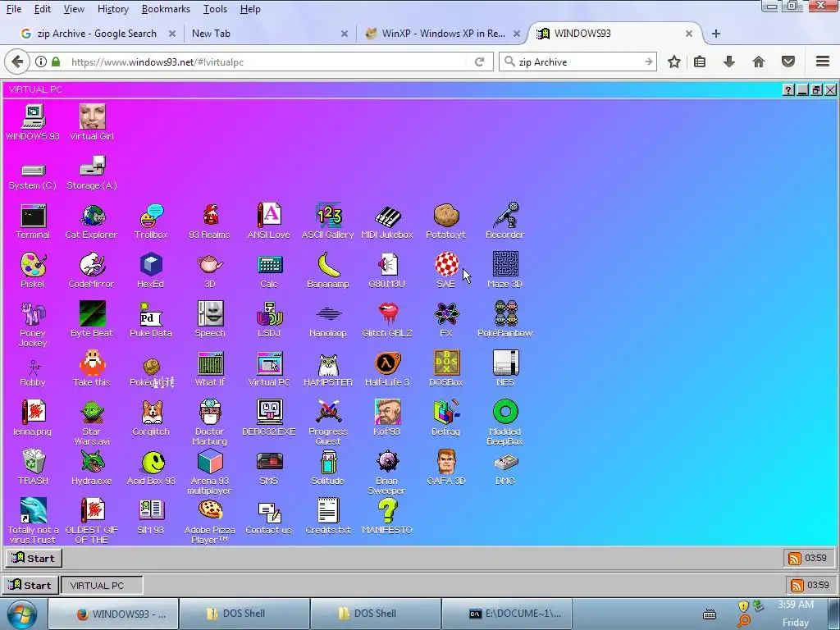The width and height of the screenshot is (840, 630).
Task: Open the NES console icon
Action: (505, 368)
